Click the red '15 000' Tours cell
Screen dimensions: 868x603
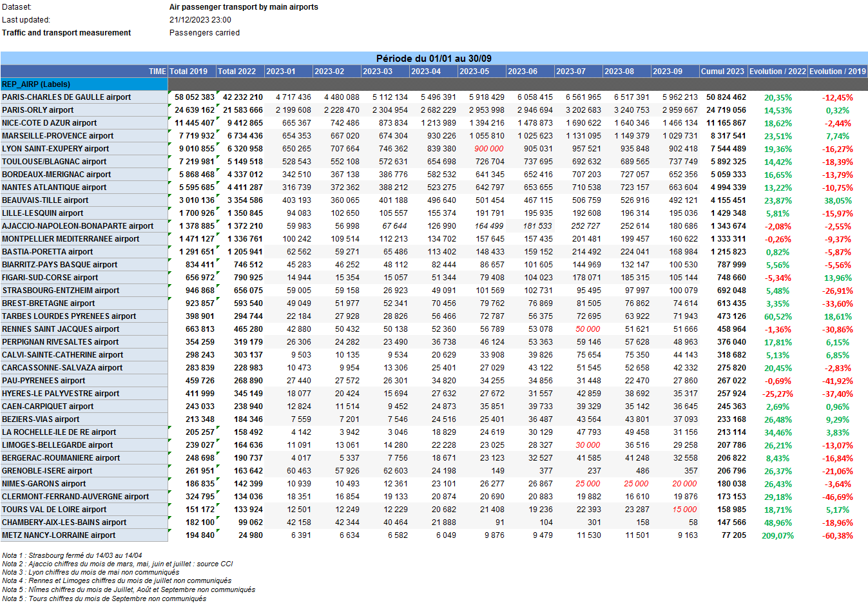pyautogui.click(x=685, y=510)
